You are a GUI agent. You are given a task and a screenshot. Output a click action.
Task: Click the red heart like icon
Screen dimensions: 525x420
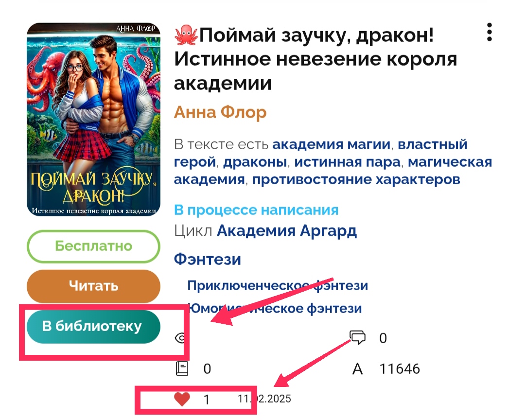[x=182, y=399]
